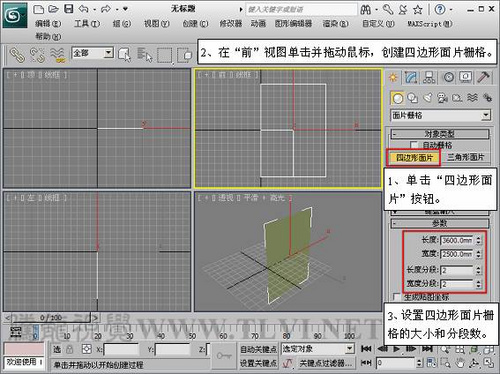
Task: Click the 长度分段 value field
Action: coord(457,270)
